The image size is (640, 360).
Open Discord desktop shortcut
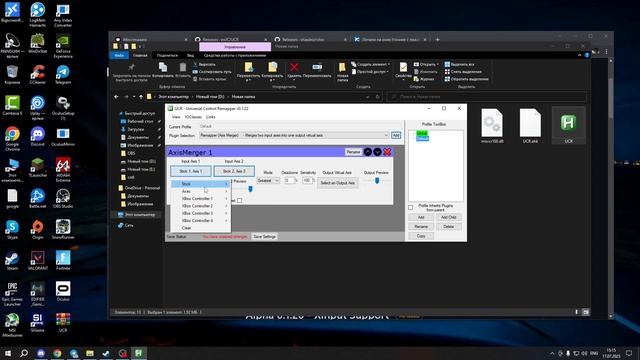(x=38, y=137)
